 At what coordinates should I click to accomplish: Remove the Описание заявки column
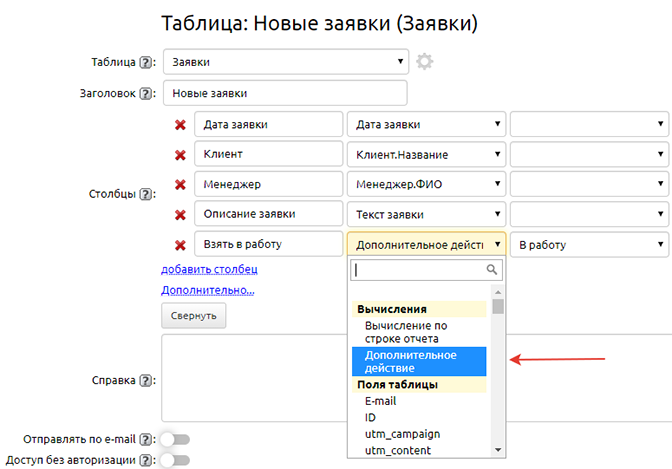pyautogui.click(x=180, y=215)
